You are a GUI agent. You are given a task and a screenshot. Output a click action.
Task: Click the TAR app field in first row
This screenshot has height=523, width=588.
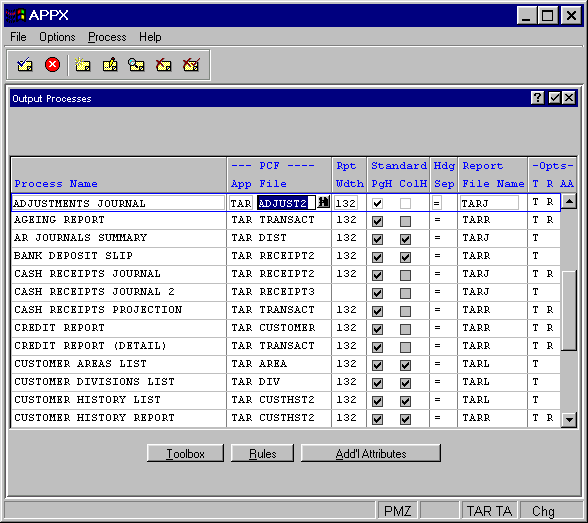240,203
